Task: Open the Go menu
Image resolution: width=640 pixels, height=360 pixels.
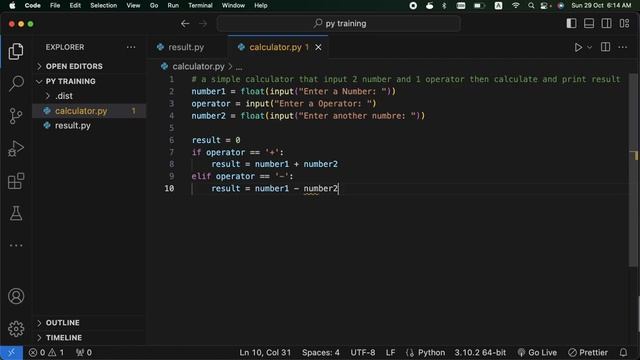Action: pyautogui.click(x=154, y=5)
